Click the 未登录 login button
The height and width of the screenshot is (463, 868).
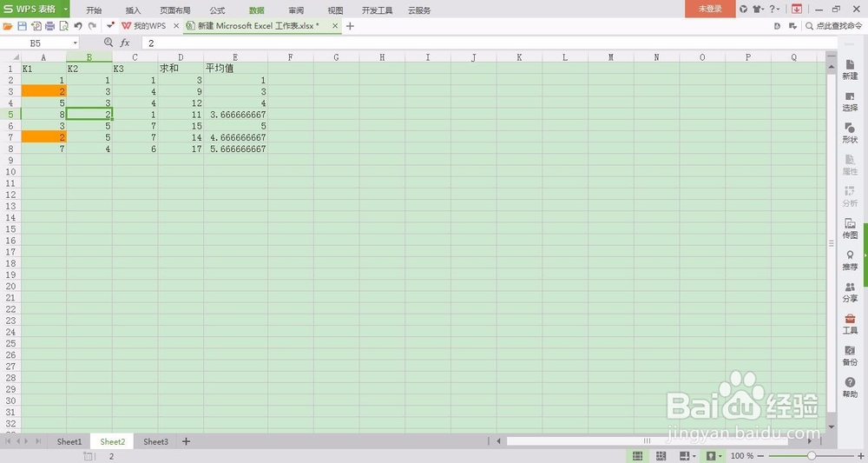710,9
